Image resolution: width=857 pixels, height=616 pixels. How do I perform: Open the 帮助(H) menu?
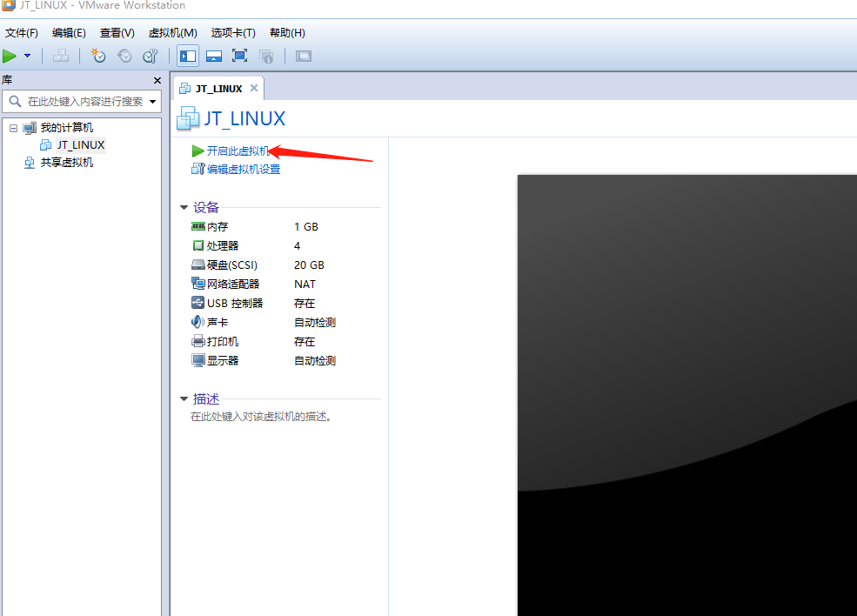pos(287,33)
